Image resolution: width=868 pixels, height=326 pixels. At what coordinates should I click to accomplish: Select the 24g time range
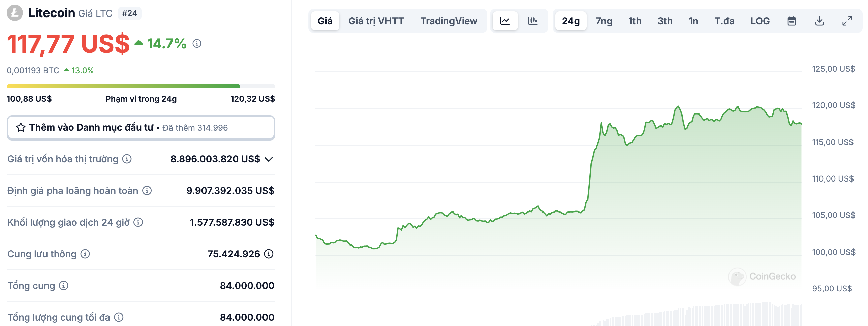[571, 21]
